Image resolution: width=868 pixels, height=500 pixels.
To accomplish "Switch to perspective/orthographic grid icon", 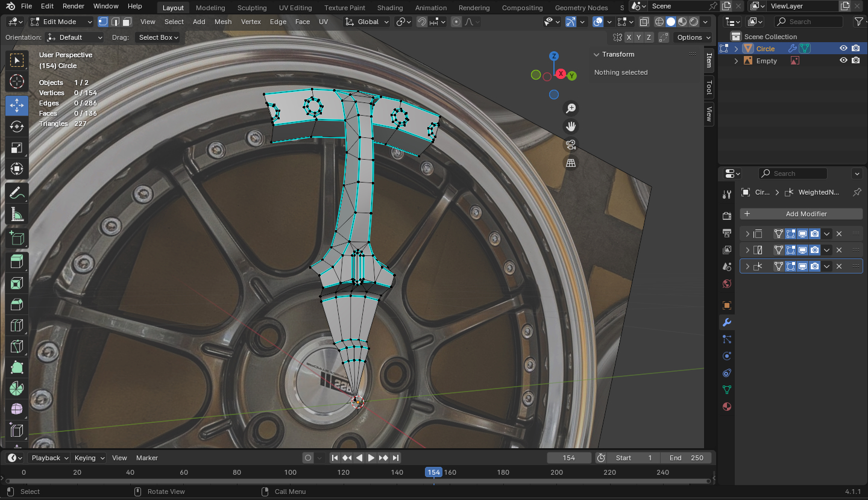I will tap(570, 163).
